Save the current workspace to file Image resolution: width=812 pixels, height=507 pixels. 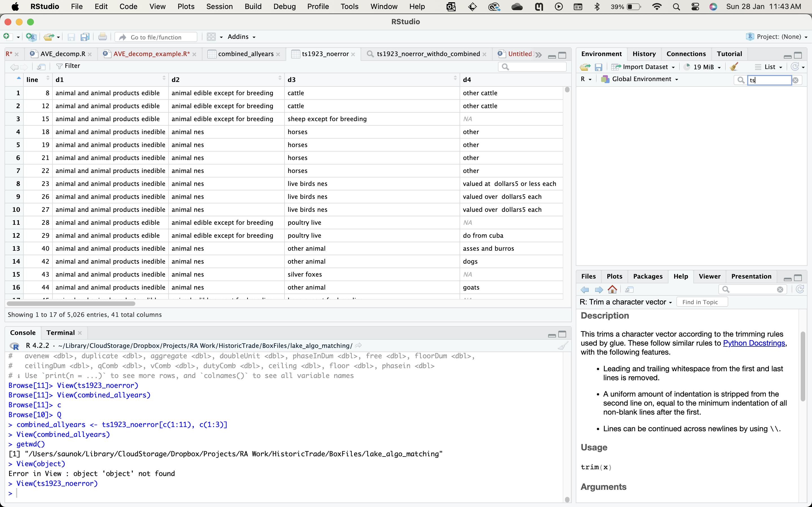click(x=599, y=67)
